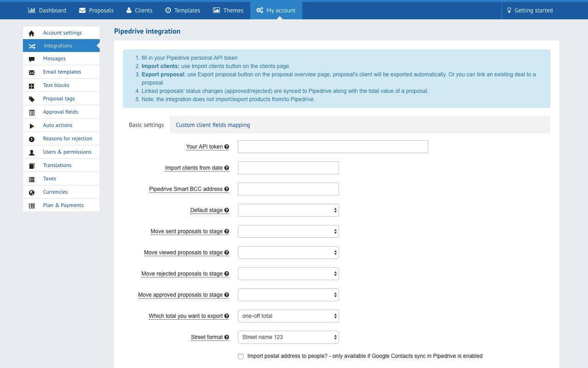Open Translations in the sidebar

click(61, 165)
